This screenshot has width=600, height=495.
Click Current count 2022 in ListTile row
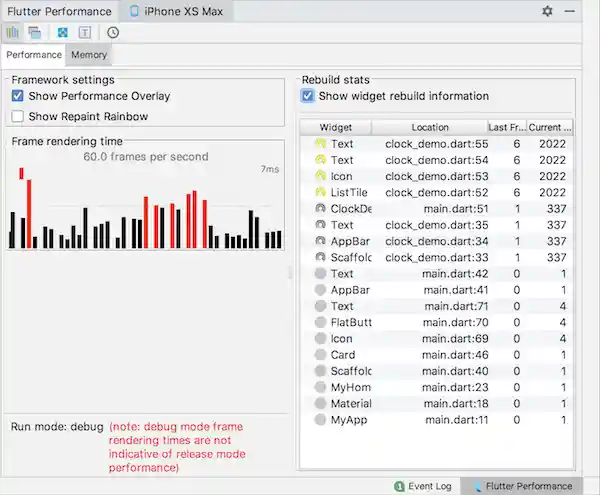pyautogui.click(x=552, y=192)
